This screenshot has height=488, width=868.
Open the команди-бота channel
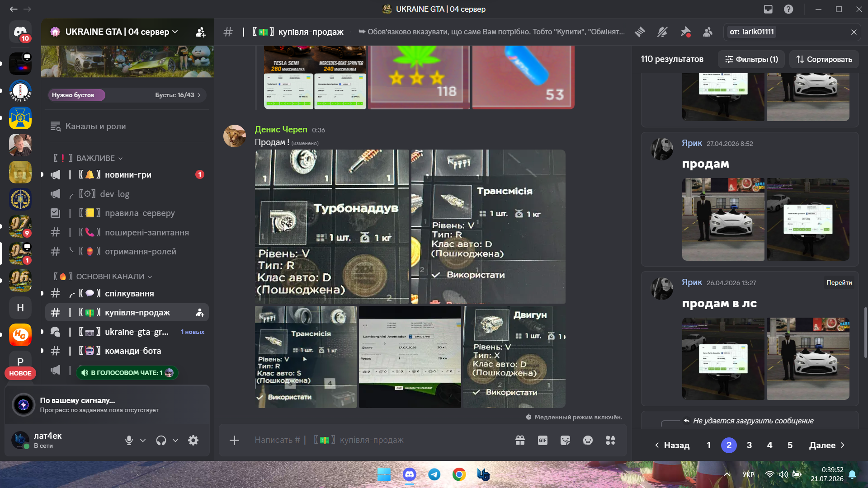127,351
